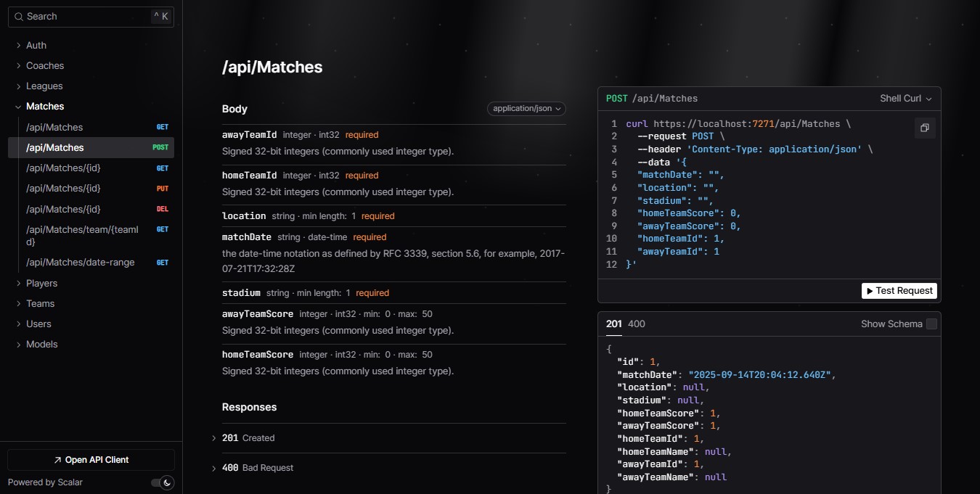Image resolution: width=980 pixels, height=494 pixels.
Task: Check the Show Schema checkbox
Action: tap(931, 324)
